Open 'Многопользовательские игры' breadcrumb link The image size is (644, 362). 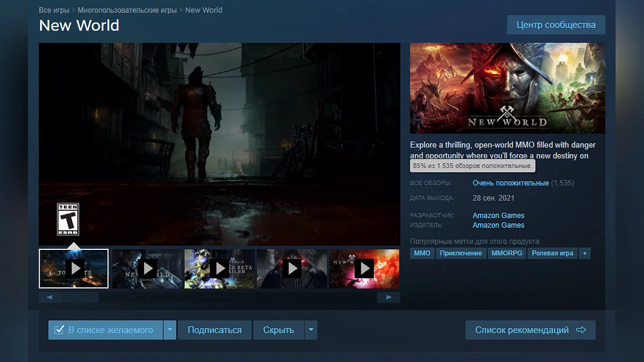pyautogui.click(x=127, y=10)
